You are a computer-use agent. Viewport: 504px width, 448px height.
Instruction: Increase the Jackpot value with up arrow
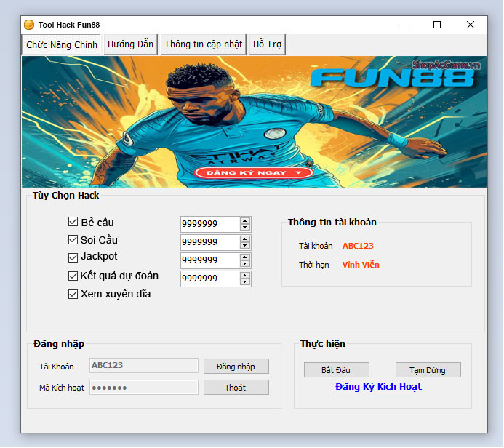[x=245, y=257]
